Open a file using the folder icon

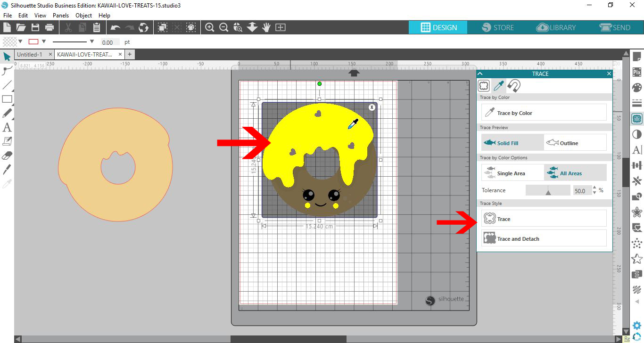point(21,27)
